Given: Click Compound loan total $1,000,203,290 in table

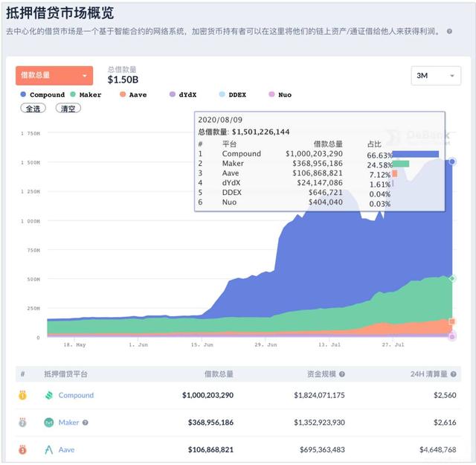Looking at the screenshot, I should [208, 395].
